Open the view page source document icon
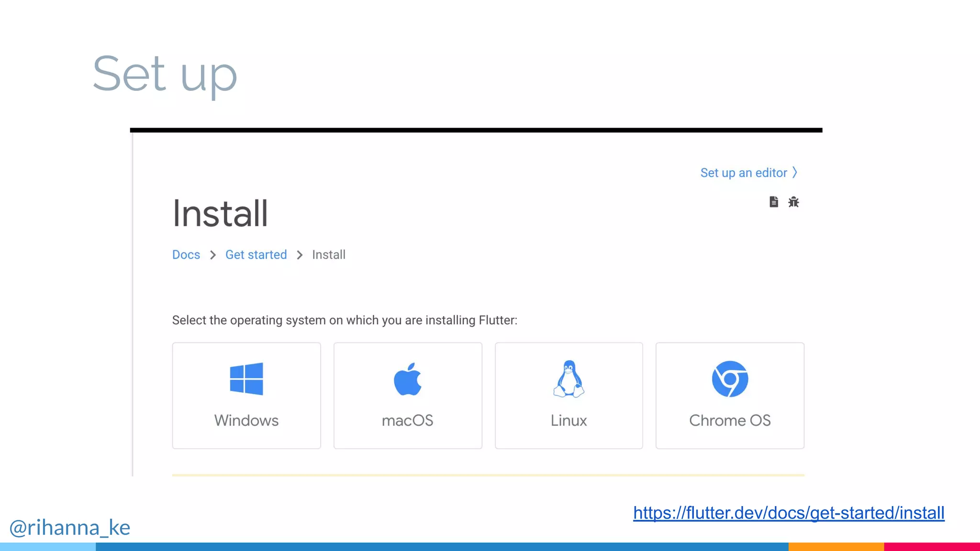Image resolution: width=980 pixels, height=551 pixels. tap(774, 202)
